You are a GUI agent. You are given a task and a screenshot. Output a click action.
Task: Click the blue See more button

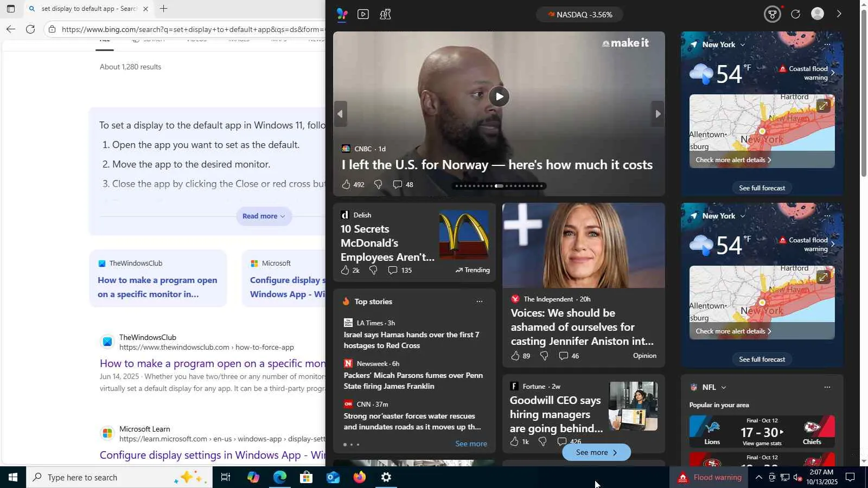596,452
